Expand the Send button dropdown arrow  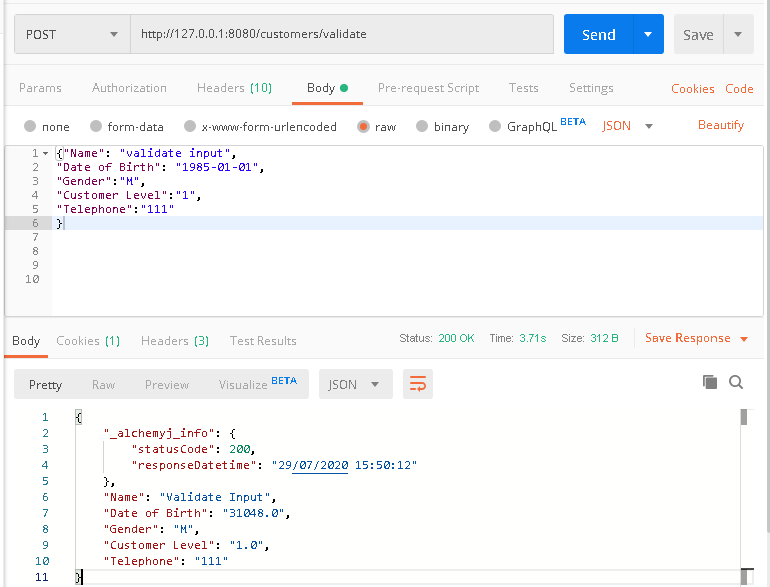pos(648,34)
